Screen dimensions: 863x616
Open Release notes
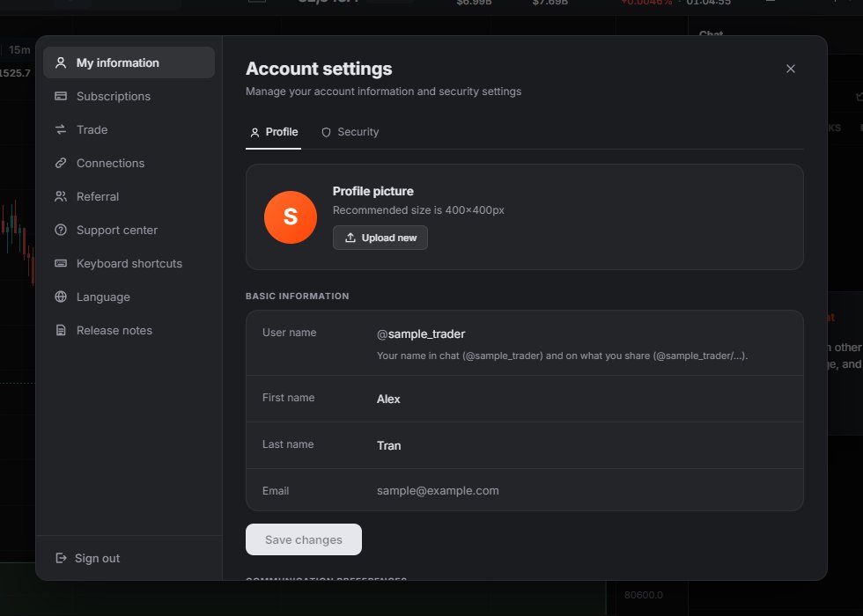tap(129, 331)
